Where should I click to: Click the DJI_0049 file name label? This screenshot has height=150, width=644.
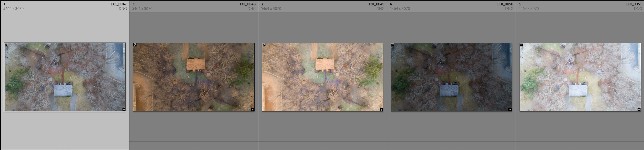pos(377,4)
